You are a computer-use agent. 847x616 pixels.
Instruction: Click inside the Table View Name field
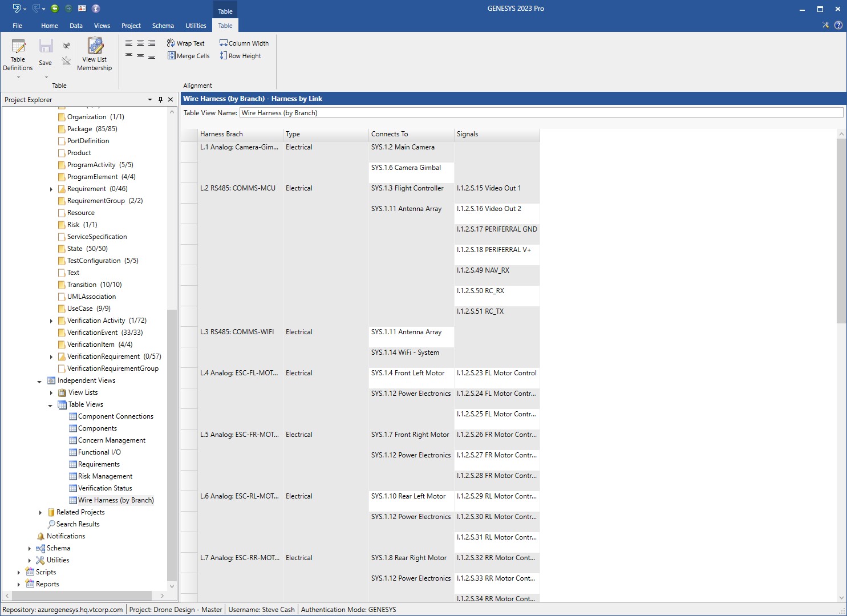pyautogui.click(x=399, y=112)
